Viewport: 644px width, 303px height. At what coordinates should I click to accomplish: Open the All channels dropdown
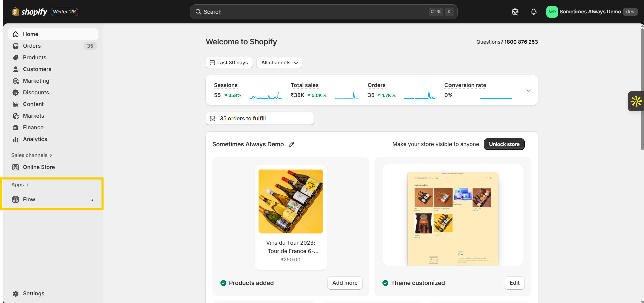[x=279, y=63]
